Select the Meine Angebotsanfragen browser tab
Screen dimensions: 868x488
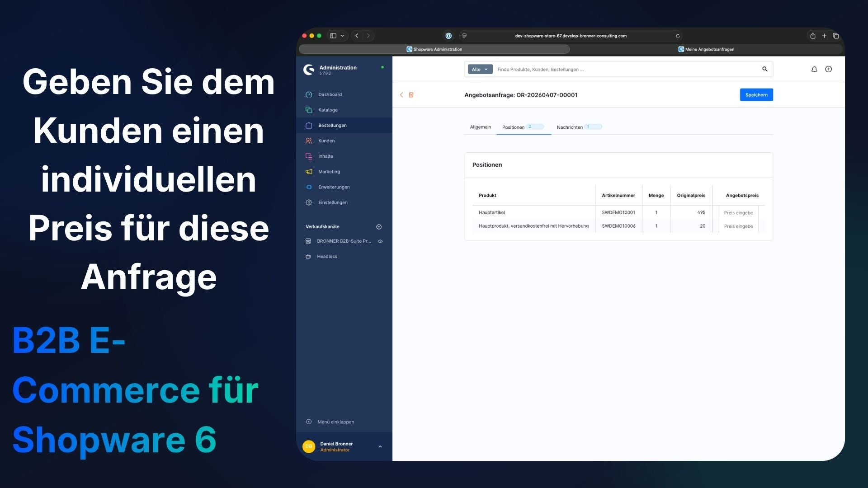point(706,49)
